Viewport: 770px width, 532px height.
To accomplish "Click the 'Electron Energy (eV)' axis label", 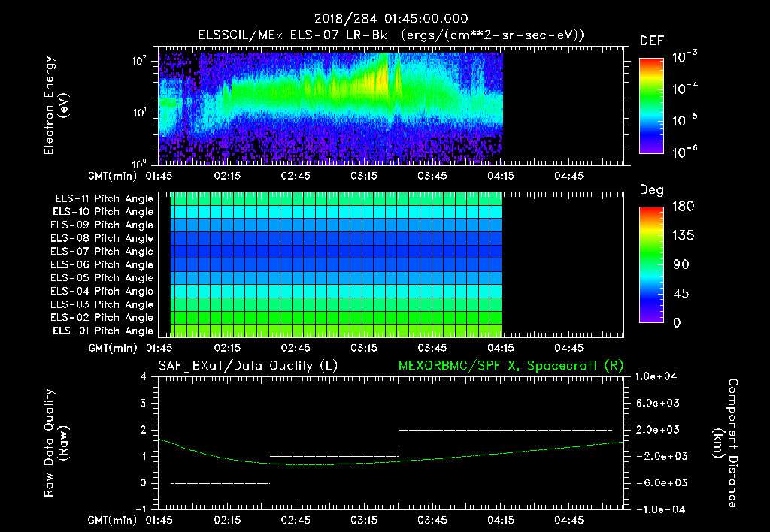I will (56, 105).
